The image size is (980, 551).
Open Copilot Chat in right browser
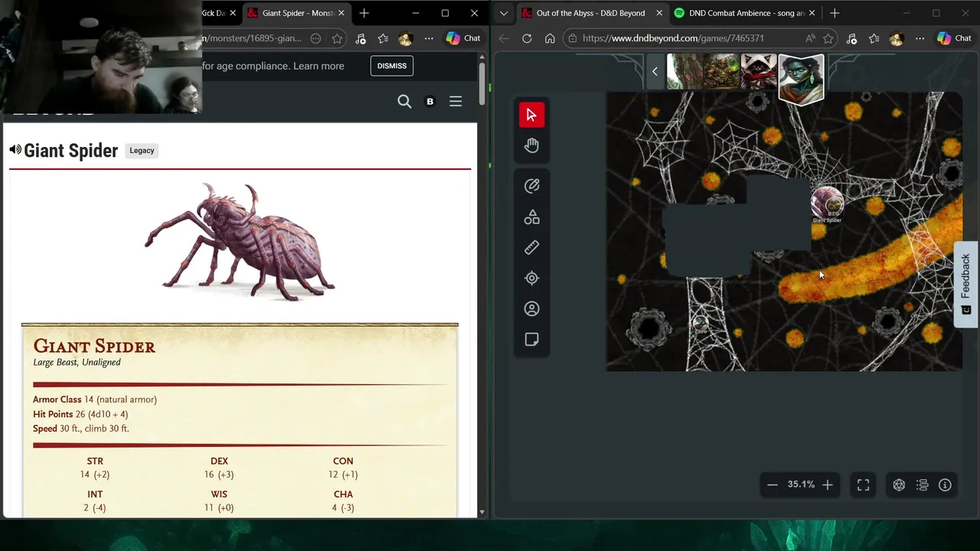coord(954,38)
